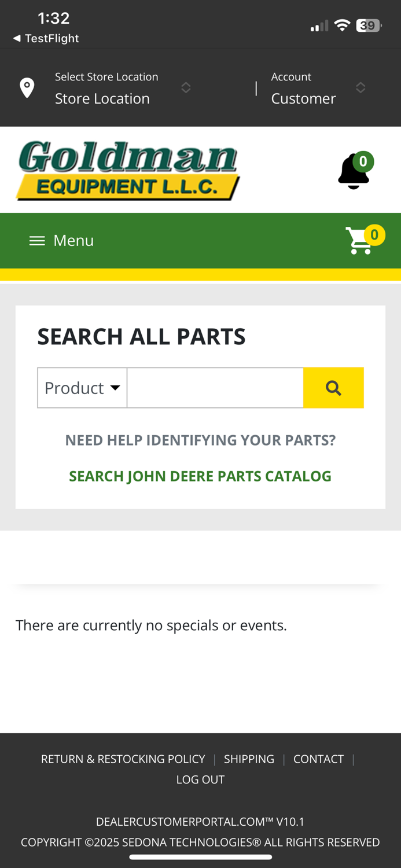Screen dimensions: 401x868
Task: Open the Shipping footer link
Action: click(x=249, y=759)
